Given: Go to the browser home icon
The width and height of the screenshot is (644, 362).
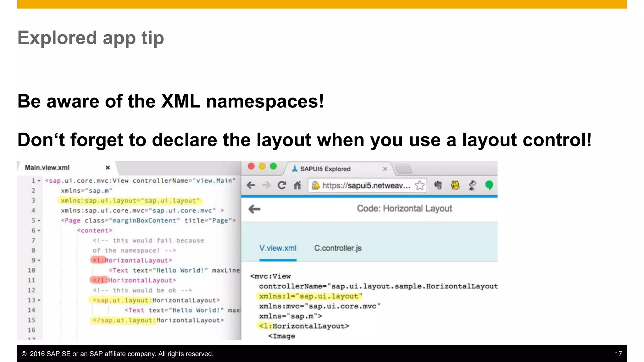Looking at the screenshot, I should pyautogui.click(x=297, y=185).
